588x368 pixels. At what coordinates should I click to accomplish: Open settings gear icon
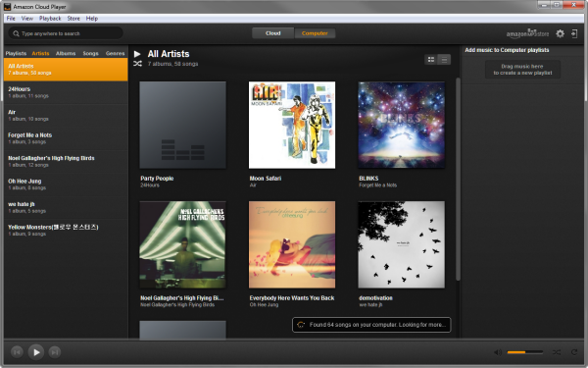tap(560, 33)
